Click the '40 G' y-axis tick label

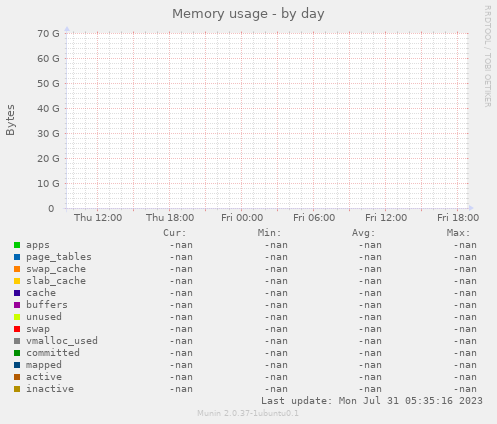[48, 109]
